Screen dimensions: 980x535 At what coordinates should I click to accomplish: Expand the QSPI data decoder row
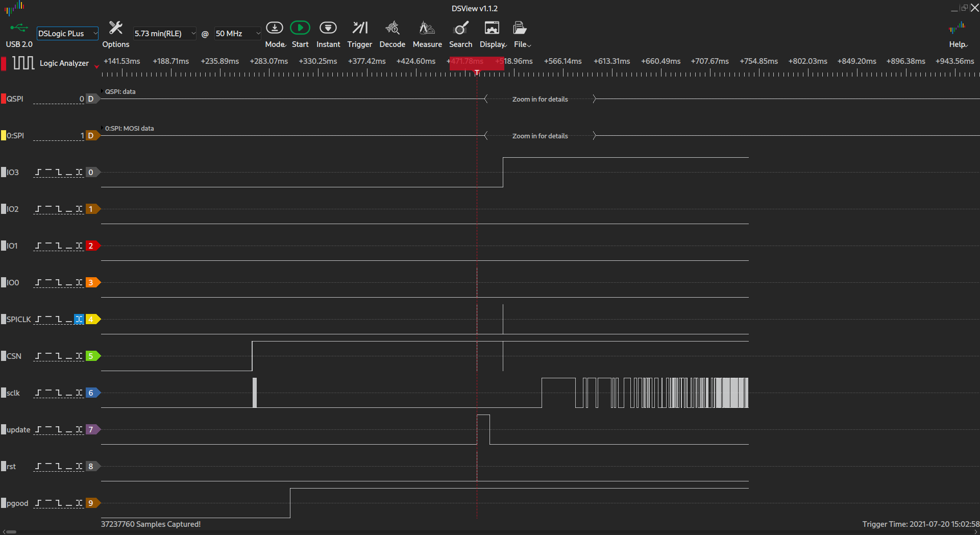pos(103,91)
